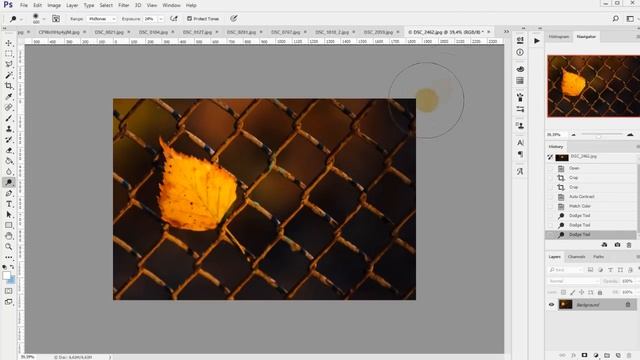Set history brush source at Open state
The image size is (640, 360).
[550, 168]
